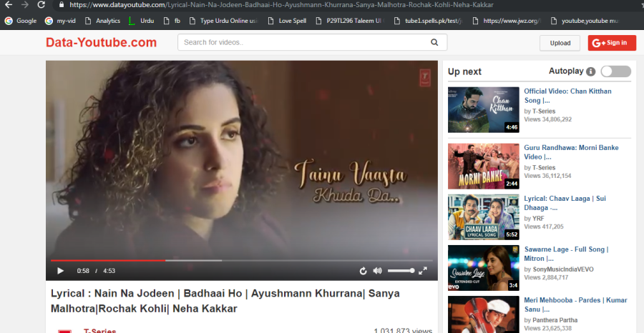
Task: Click the browser forward arrow
Action: click(25, 4)
